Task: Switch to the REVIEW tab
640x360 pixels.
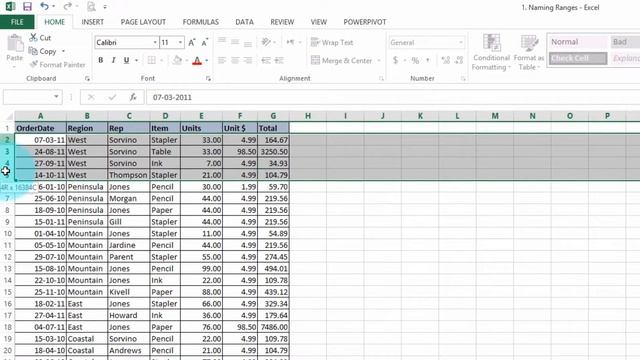Action: [x=282, y=22]
